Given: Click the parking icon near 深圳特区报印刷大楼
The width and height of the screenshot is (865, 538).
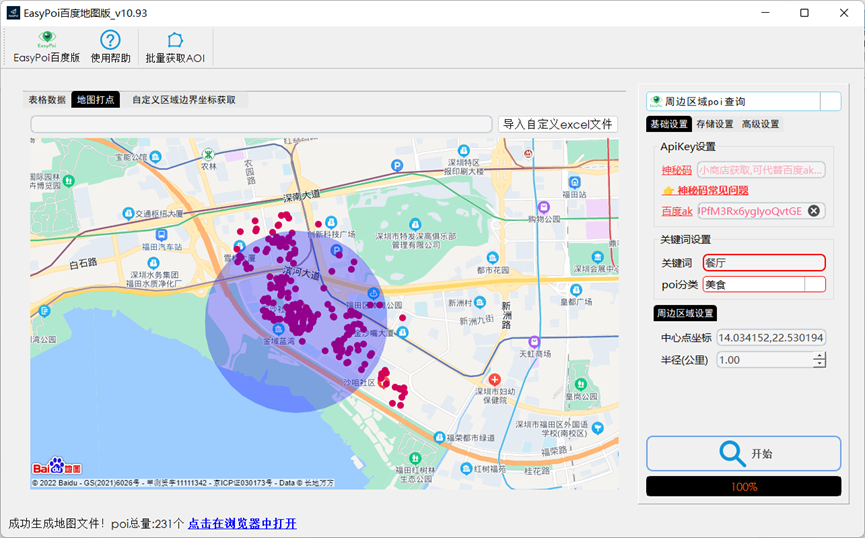Looking at the screenshot, I should pyautogui.click(x=397, y=165).
